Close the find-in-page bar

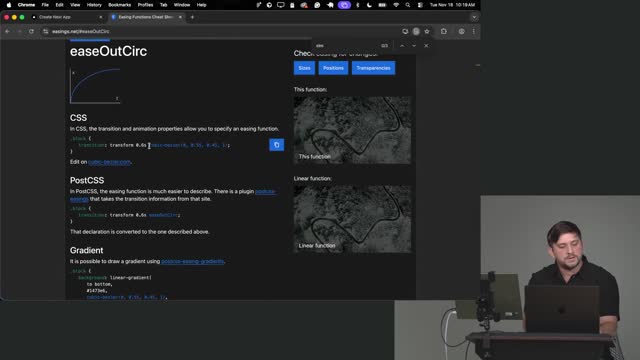426,46
